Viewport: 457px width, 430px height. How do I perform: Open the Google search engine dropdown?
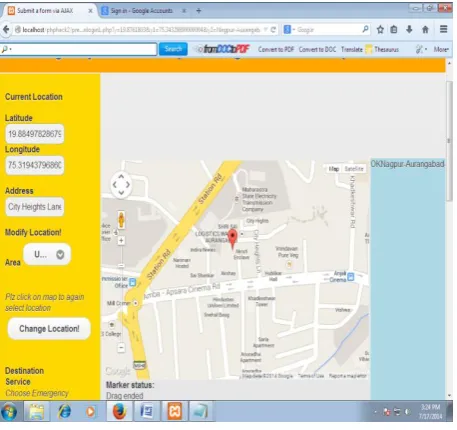click(x=289, y=30)
